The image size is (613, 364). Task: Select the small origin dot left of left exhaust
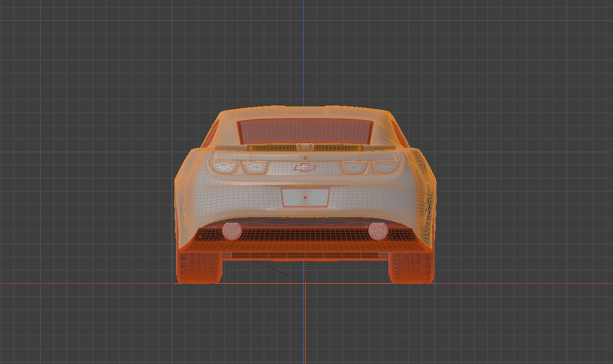pos(200,237)
